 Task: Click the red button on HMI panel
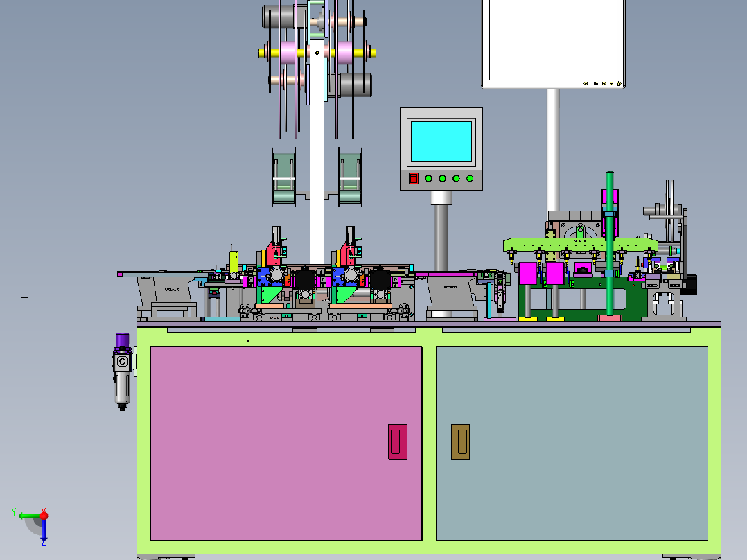click(x=414, y=178)
